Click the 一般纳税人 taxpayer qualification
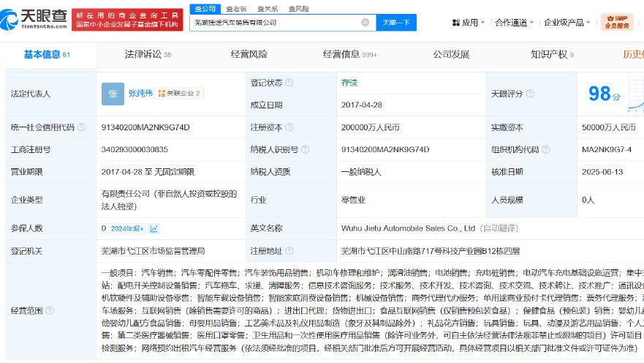The image size is (644, 363). tap(361, 172)
